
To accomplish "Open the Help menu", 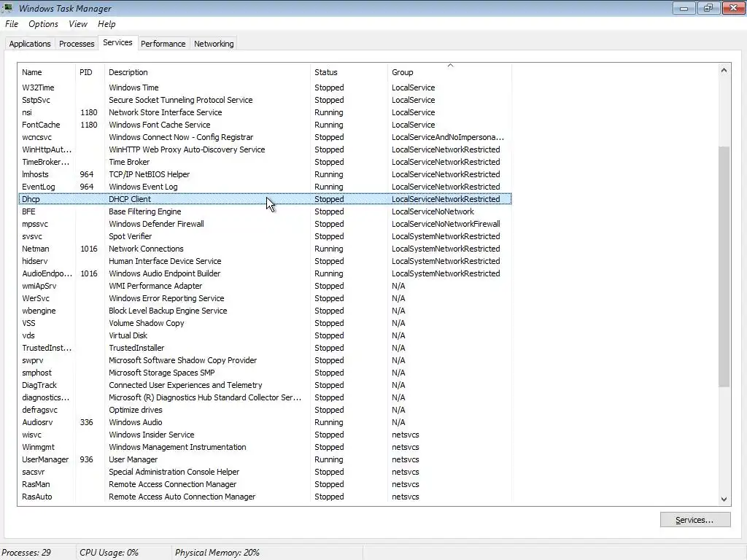I will (107, 24).
